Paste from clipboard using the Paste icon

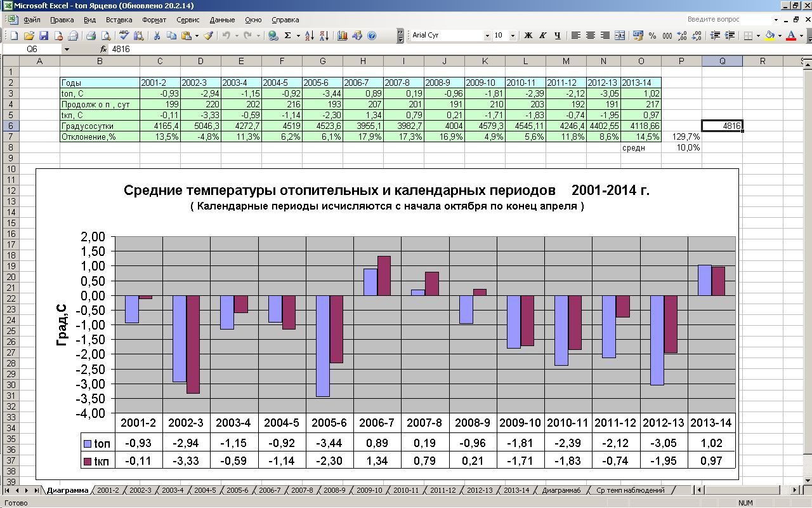point(186,36)
